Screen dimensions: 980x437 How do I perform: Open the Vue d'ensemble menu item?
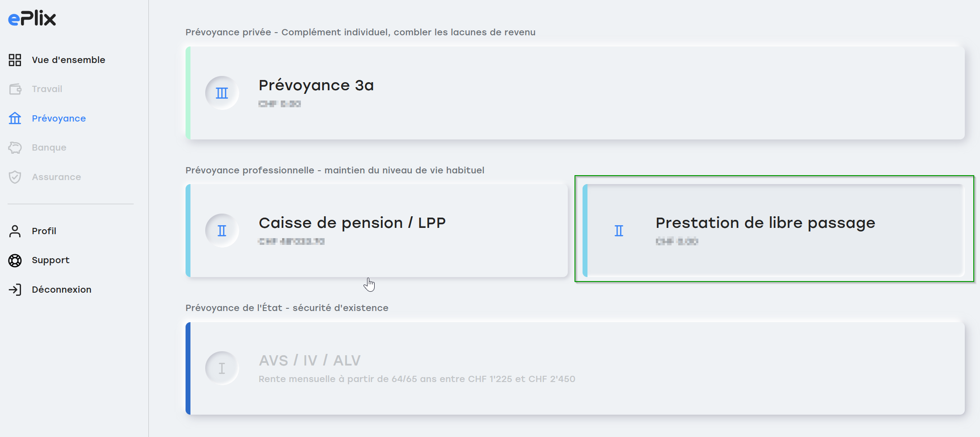pos(68,60)
